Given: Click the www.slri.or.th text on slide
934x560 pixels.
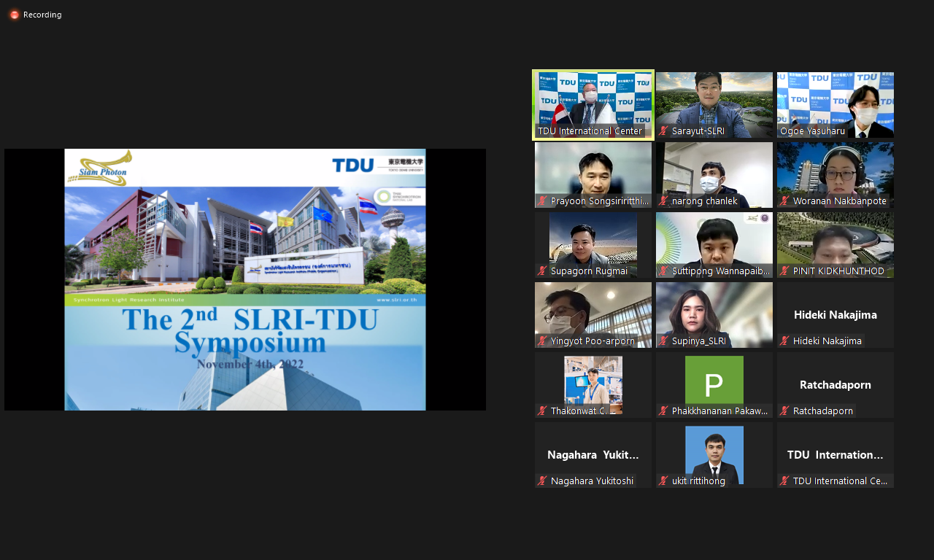Looking at the screenshot, I should (397, 300).
